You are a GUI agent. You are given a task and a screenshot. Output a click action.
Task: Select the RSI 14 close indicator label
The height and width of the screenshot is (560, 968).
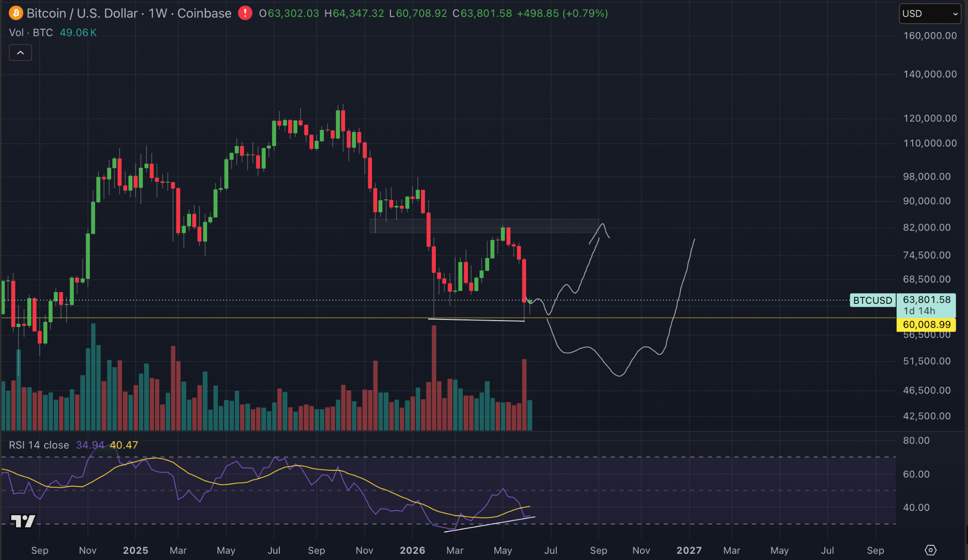(x=39, y=445)
